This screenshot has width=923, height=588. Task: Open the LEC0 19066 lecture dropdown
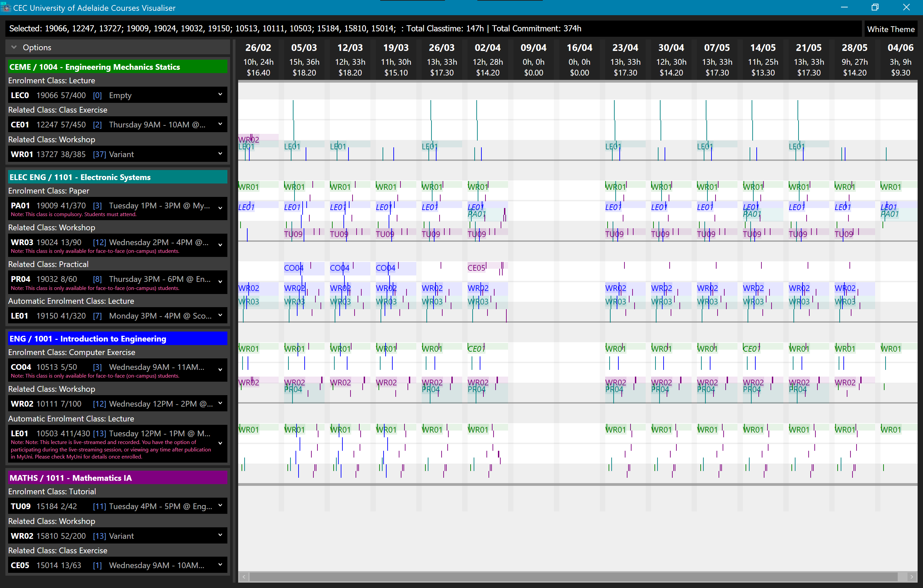point(220,95)
